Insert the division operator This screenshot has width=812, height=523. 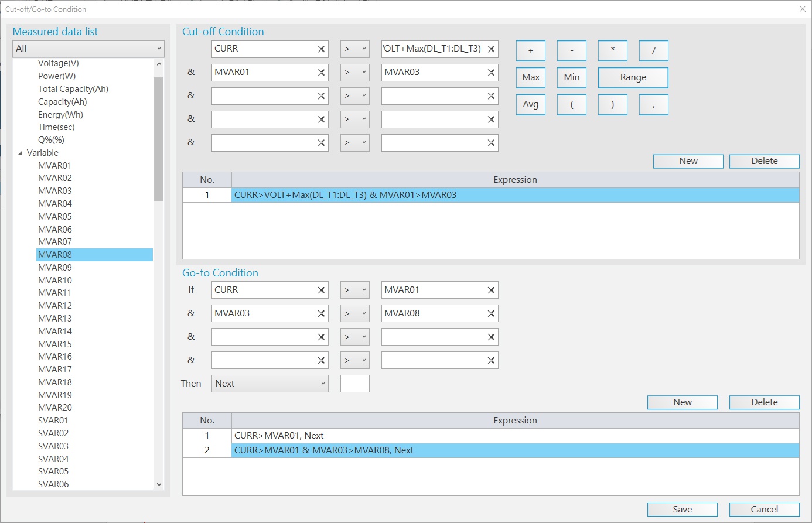653,51
